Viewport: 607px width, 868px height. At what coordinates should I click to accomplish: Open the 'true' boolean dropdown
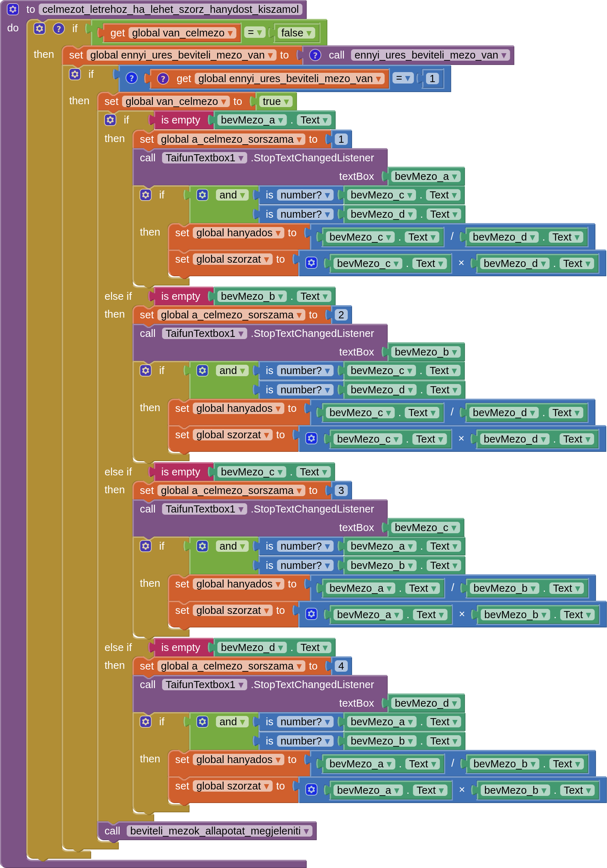pos(287,102)
